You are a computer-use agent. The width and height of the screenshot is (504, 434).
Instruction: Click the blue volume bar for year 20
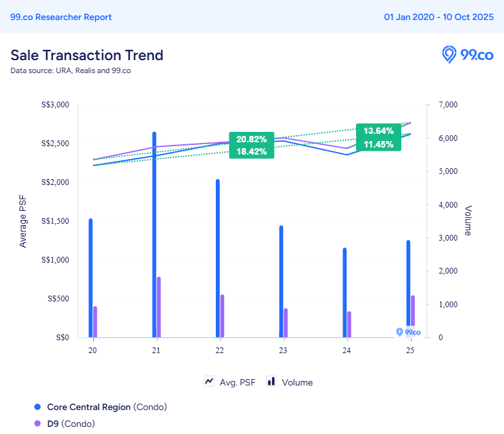click(x=90, y=278)
